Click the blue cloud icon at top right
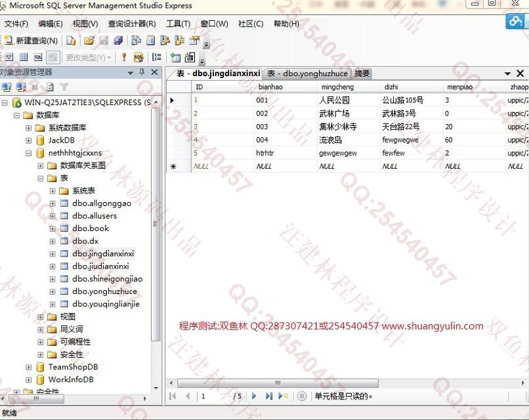 tap(515, 21)
